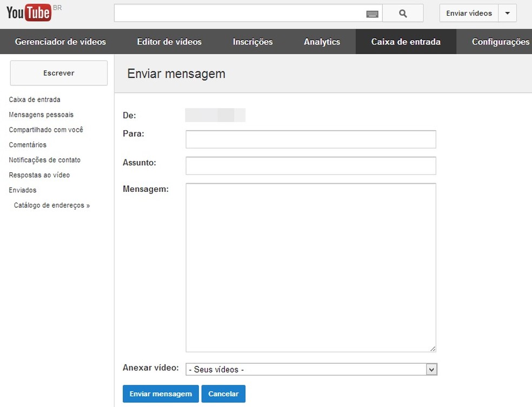This screenshot has height=407, width=532.
Task: Open the Seus vídeos dropdown
Action: click(x=311, y=369)
